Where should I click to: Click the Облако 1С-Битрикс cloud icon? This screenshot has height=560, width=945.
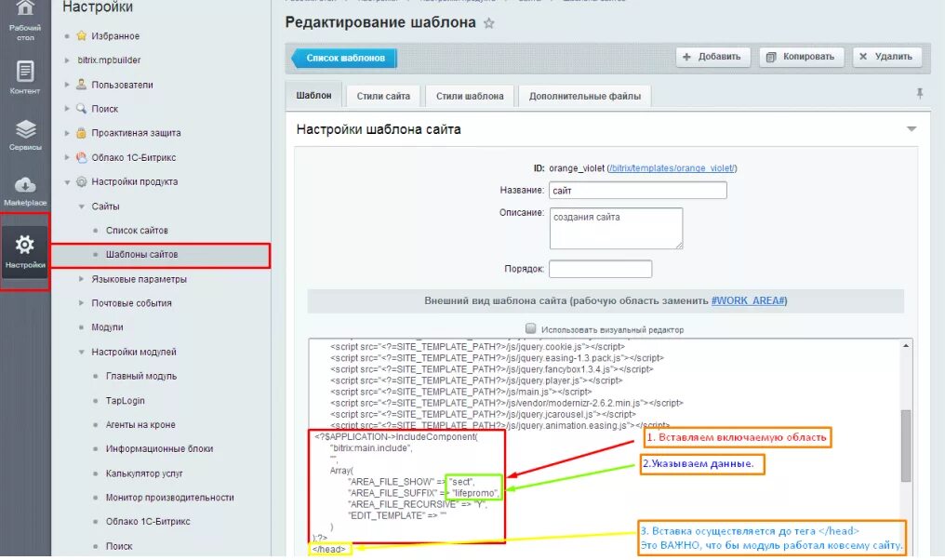(81, 157)
